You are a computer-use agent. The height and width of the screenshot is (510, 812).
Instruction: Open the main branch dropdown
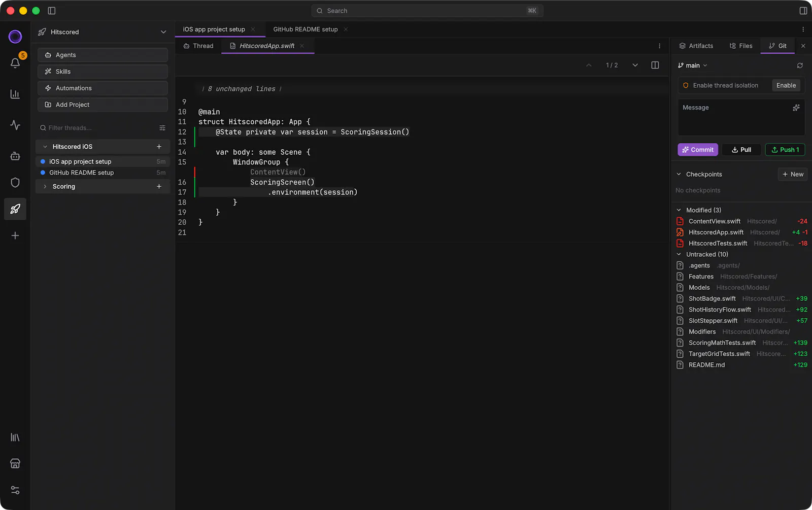tap(693, 65)
